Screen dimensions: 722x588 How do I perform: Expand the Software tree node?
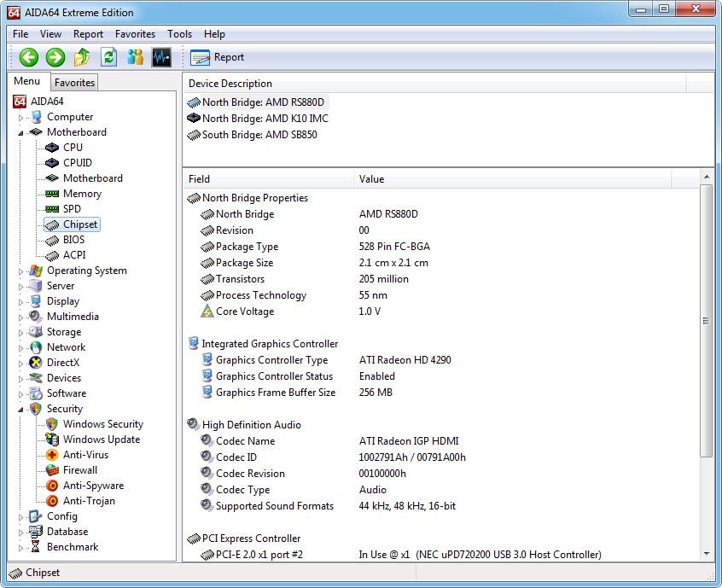[20, 394]
